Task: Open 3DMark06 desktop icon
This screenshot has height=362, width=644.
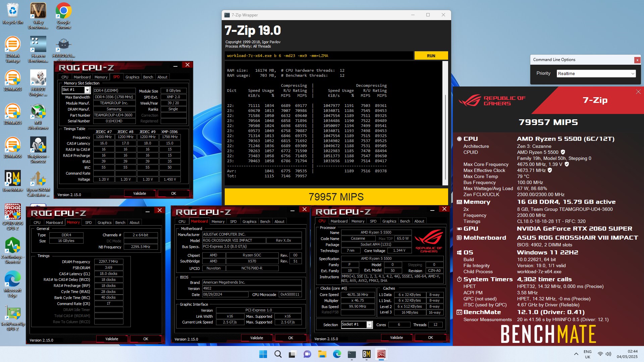Action: (12, 147)
